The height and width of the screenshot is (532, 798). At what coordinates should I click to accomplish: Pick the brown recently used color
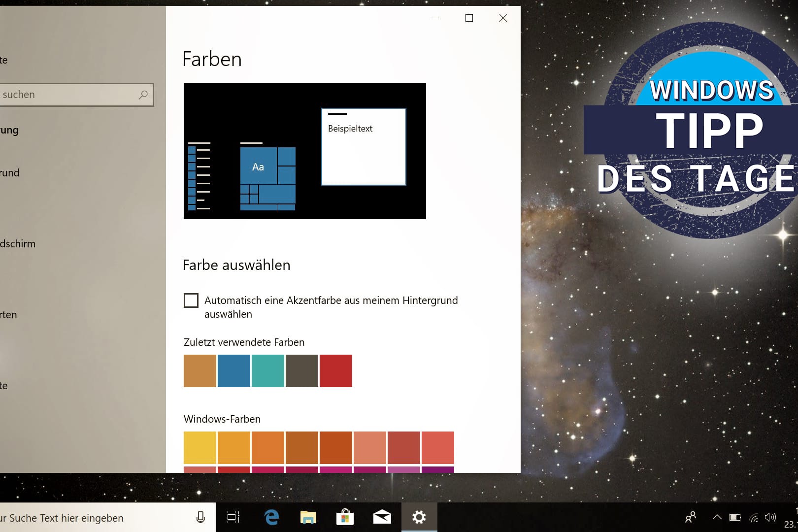(200, 371)
